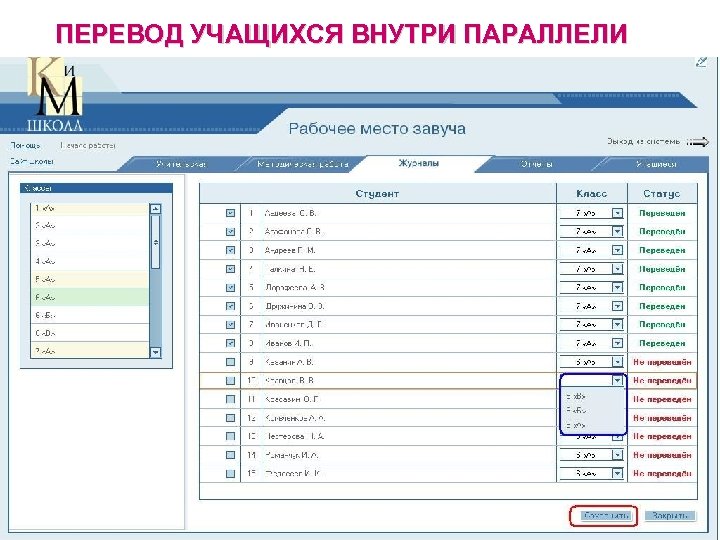
Task: Switch to the Методическая работа tab
Action: point(303,164)
